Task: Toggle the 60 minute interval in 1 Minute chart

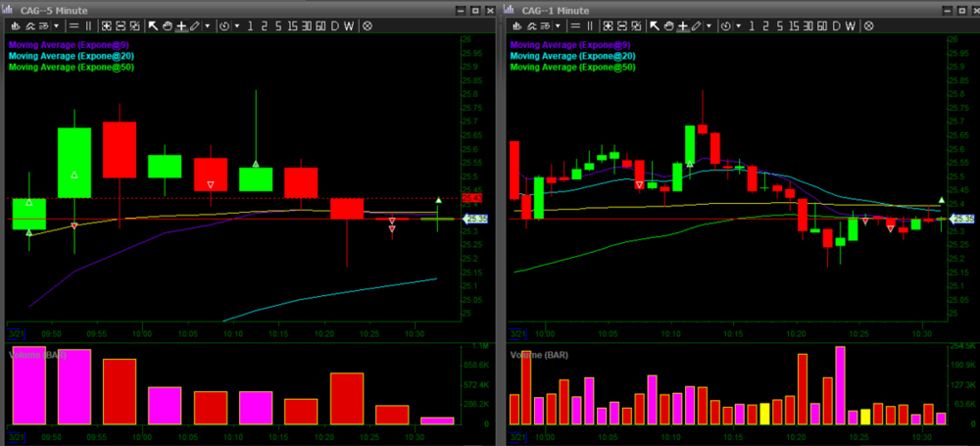Action: pyautogui.click(x=821, y=25)
